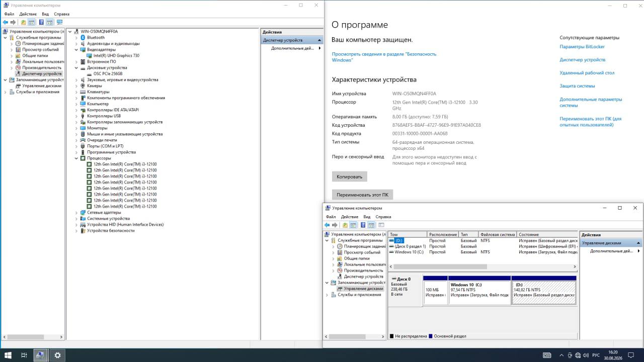Select the Клавиатуры keyboard category in the device tree
644x362 pixels.
pos(98,92)
